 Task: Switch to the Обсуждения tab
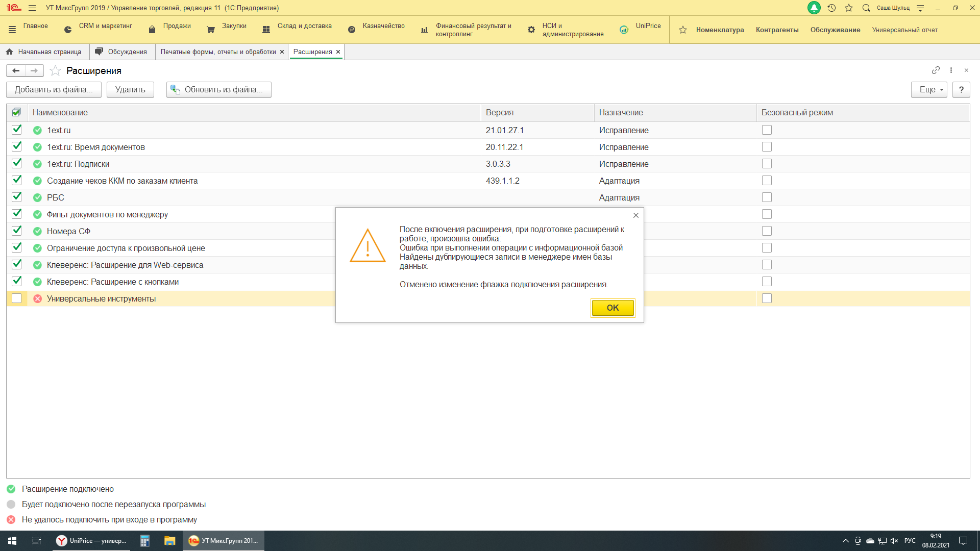coord(122,52)
